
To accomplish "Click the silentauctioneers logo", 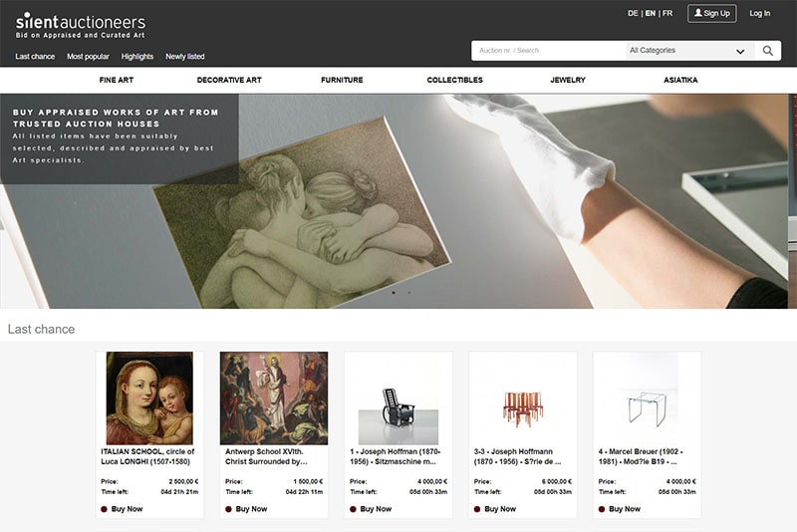I will (81, 26).
